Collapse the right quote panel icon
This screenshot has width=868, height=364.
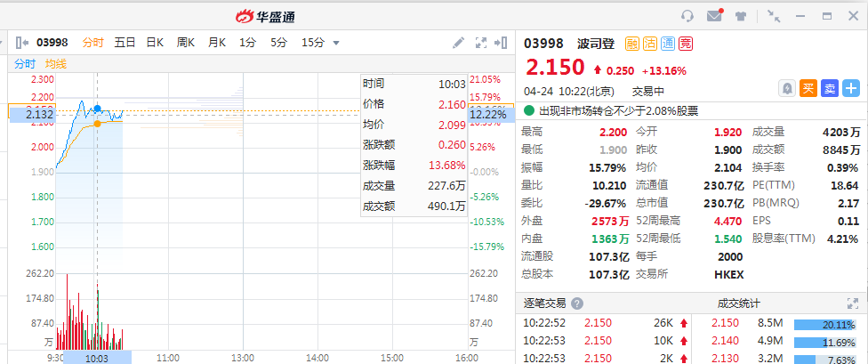pyautogui.click(x=501, y=43)
